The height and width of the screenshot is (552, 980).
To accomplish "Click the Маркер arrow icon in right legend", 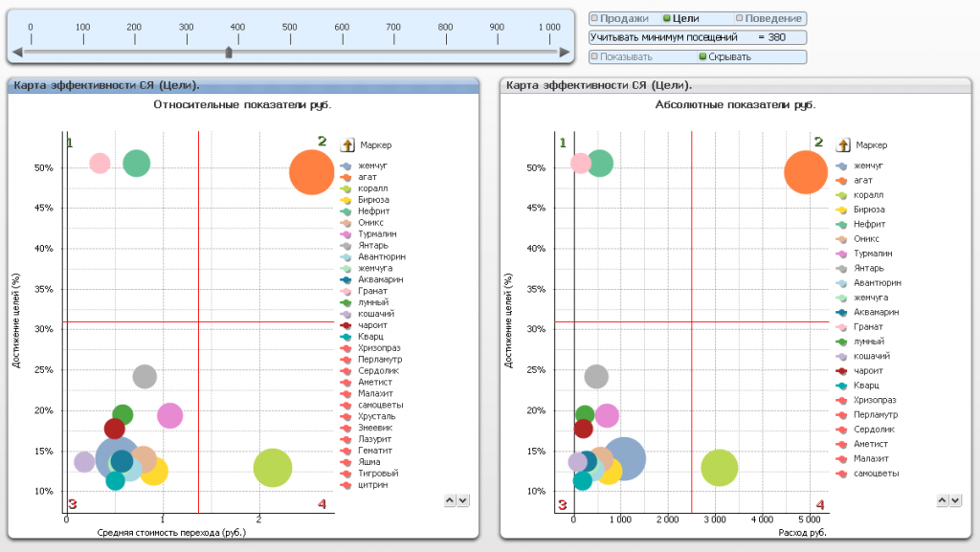I will coord(843,145).
